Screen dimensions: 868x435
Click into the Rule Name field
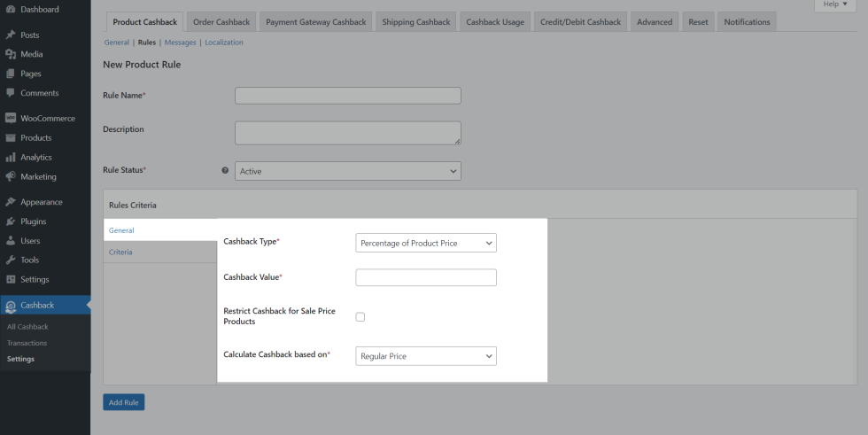pyautogui.click(x=347, y=96)
